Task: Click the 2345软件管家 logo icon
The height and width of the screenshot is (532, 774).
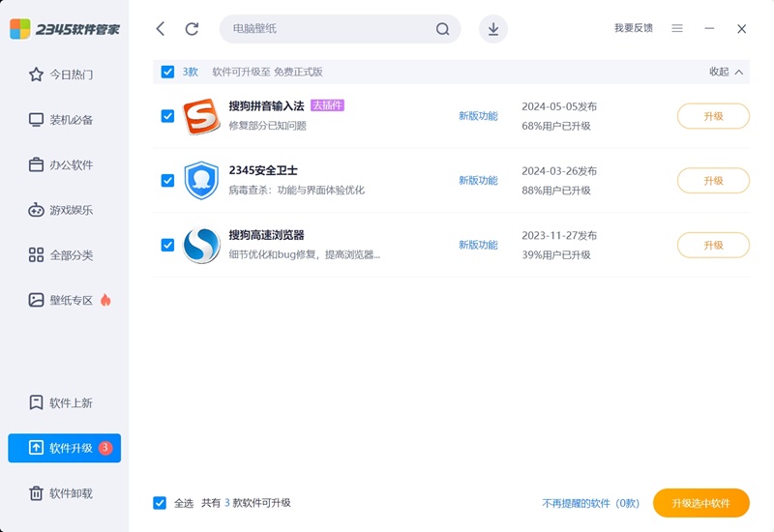Action: click(20, 29)
